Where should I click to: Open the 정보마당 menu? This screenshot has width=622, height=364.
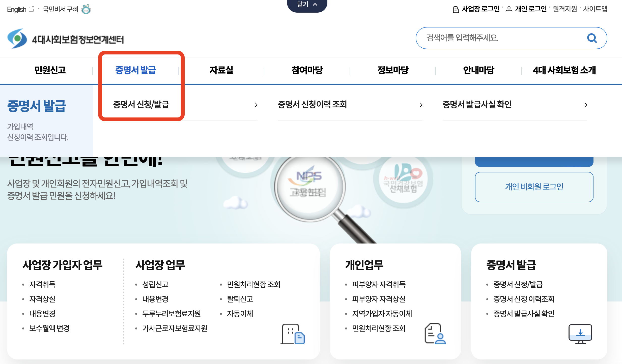(393, 70)
